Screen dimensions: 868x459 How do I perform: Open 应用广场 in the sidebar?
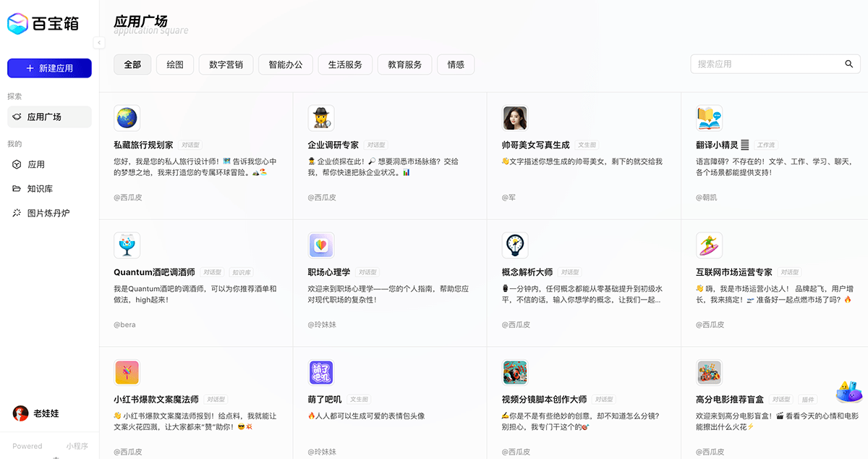[x=49, y=117]
